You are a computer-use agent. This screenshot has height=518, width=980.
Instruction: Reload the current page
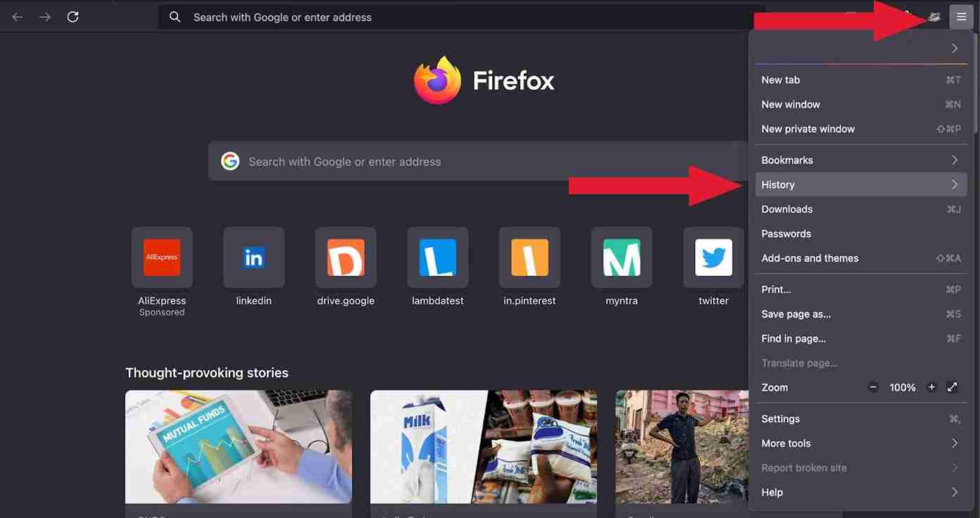click(73, 16)
